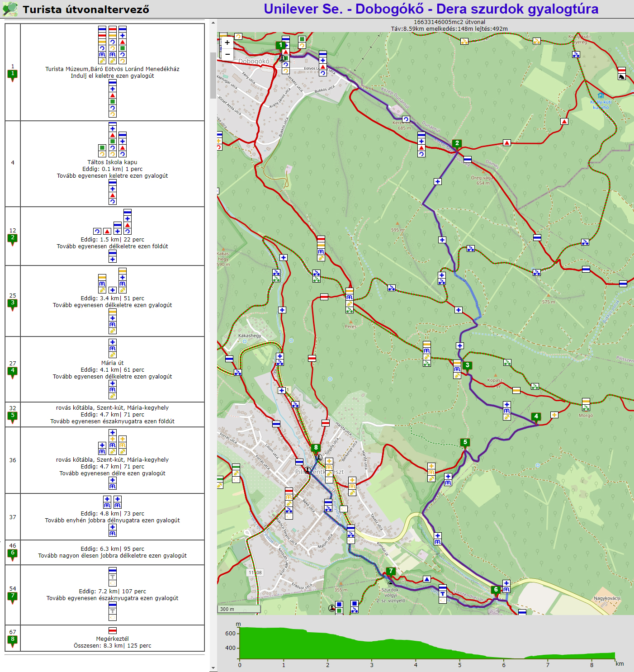
Task: Click green waypoint marker 4 on the map
Action: (536, 417)
